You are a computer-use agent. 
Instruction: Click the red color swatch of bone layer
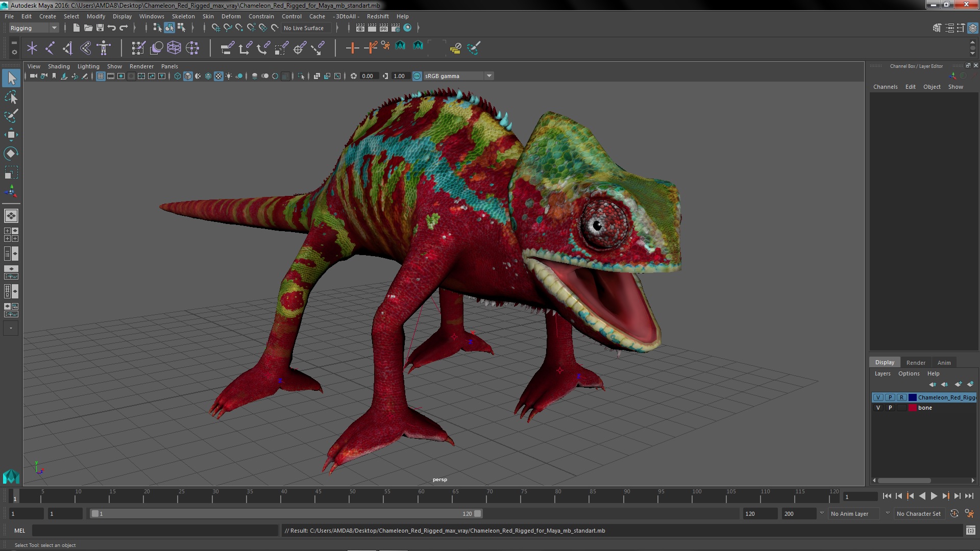[913, 408]
